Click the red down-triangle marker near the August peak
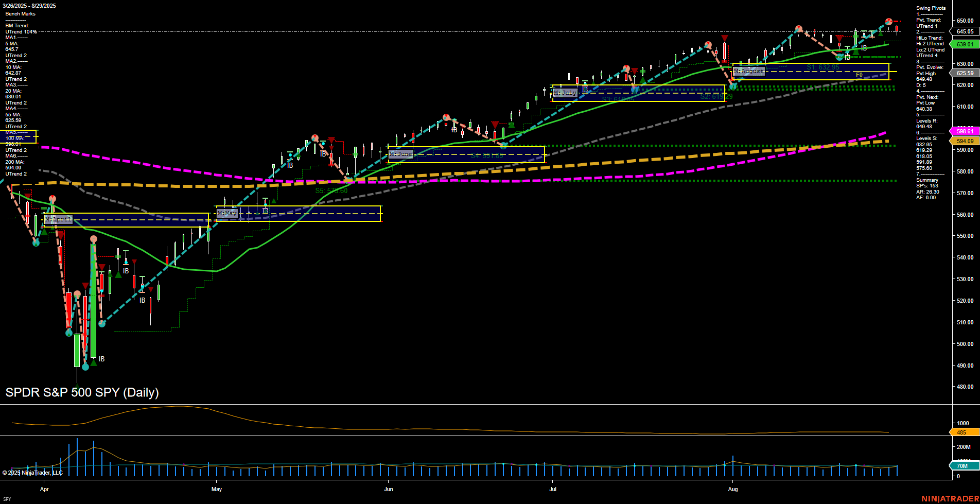 (x=839, y=39)
